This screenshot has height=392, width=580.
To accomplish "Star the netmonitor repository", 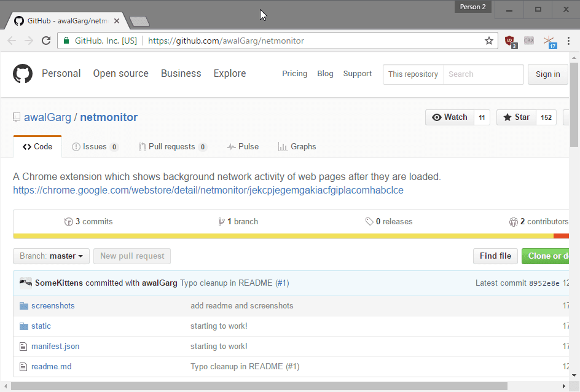I will click(515, 117).
